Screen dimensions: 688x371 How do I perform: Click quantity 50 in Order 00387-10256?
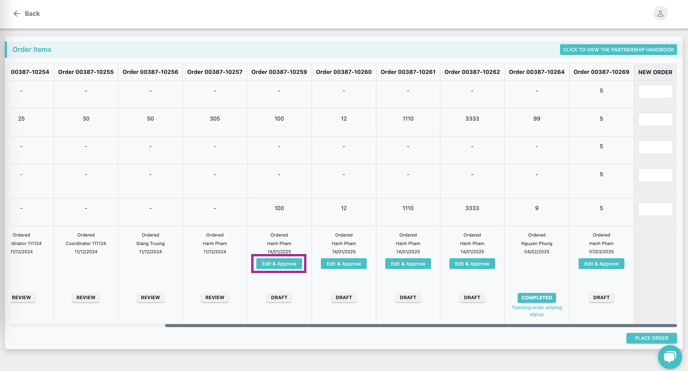click(x=150, y=119)
